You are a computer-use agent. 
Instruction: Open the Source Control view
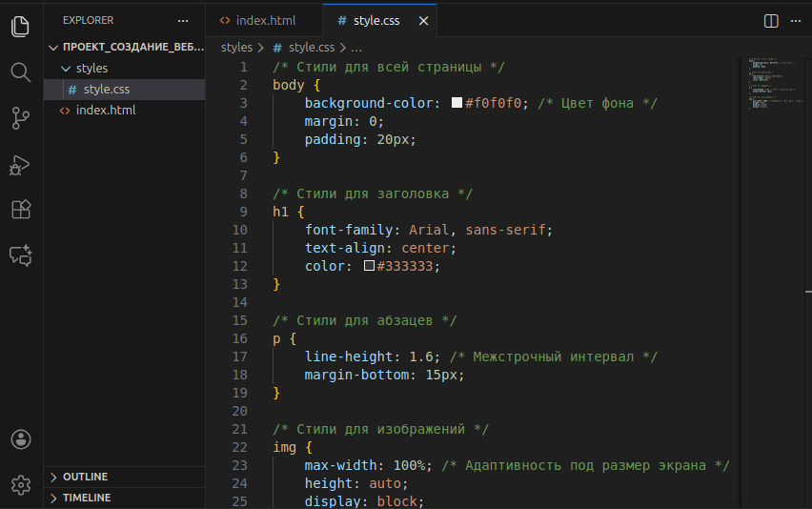click(x=21, y=118)
